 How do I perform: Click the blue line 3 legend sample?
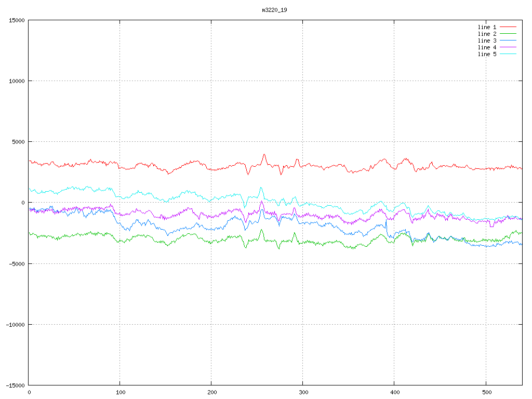[x=508, y=41]
